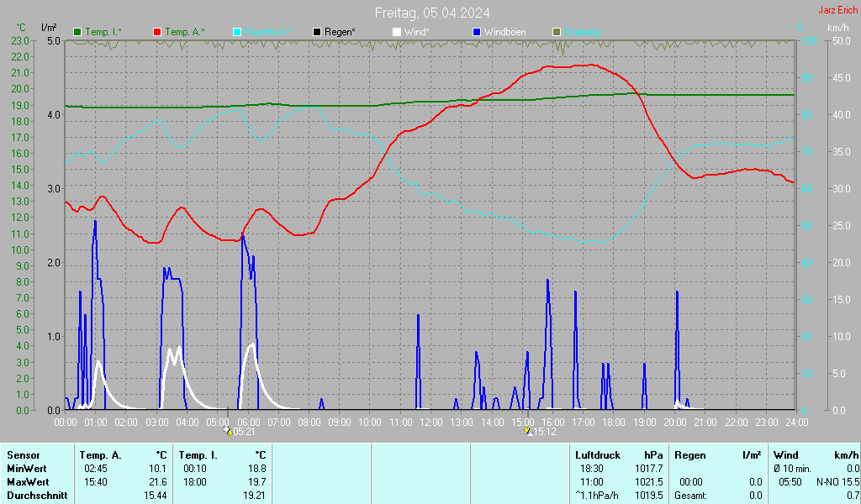Click the 'Temp. A.' column header in table
This screenshot has height=504, width=861.
[x=101, y=455]
